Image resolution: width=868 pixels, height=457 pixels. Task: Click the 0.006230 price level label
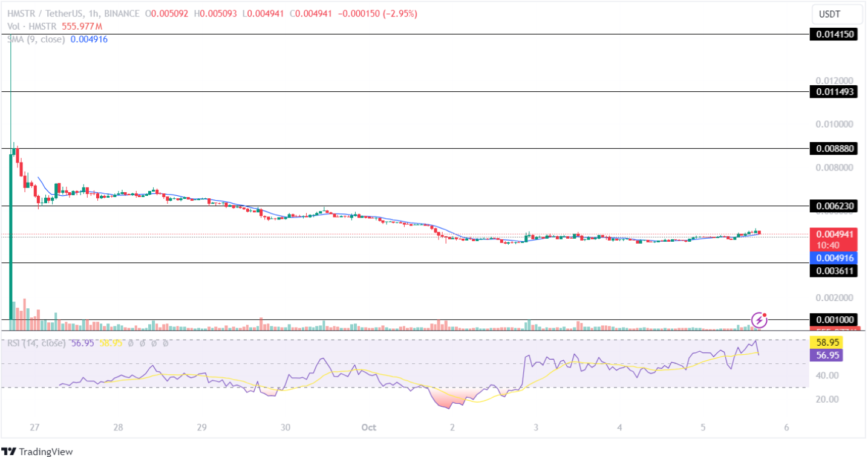(x=834, y=206)
